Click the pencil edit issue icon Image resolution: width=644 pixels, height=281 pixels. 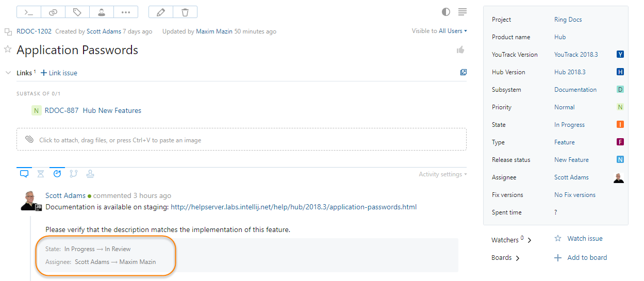pyautogui.click(x=160, y=12)
